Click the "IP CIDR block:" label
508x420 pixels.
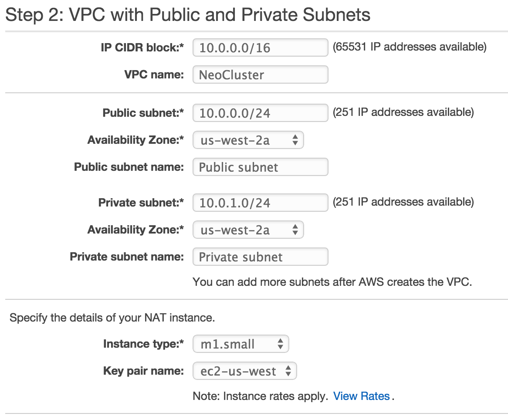[142, 47]
